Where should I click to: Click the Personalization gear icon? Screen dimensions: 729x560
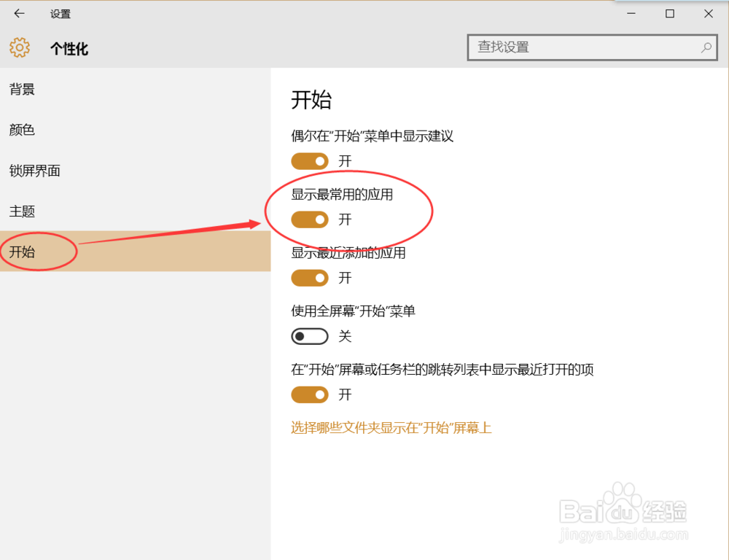coord(20,48)
